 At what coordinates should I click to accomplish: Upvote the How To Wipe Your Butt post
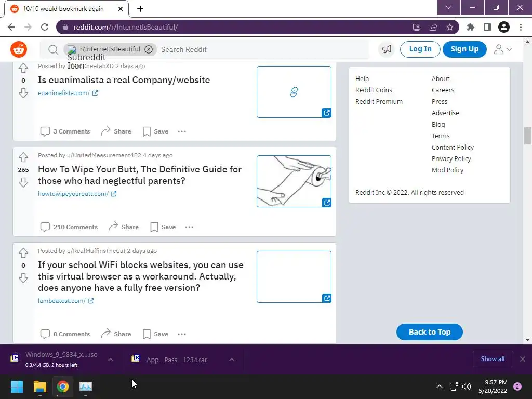23,157
